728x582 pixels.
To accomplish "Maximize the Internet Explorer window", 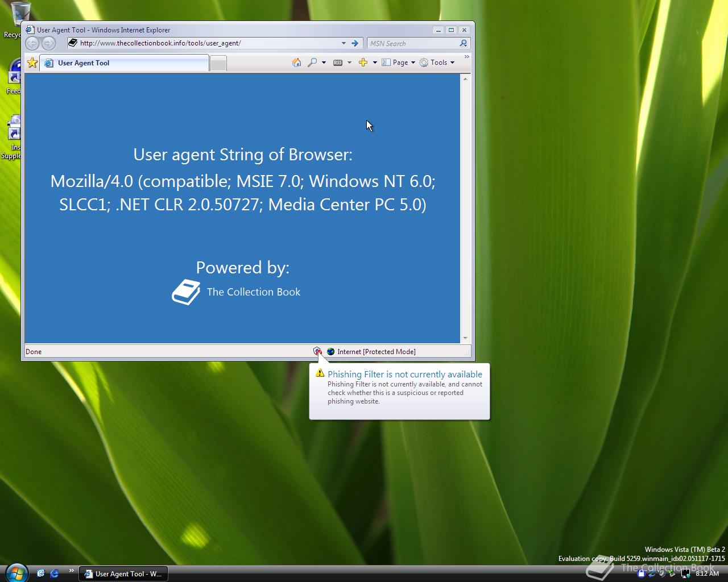I will click(451, 30).
